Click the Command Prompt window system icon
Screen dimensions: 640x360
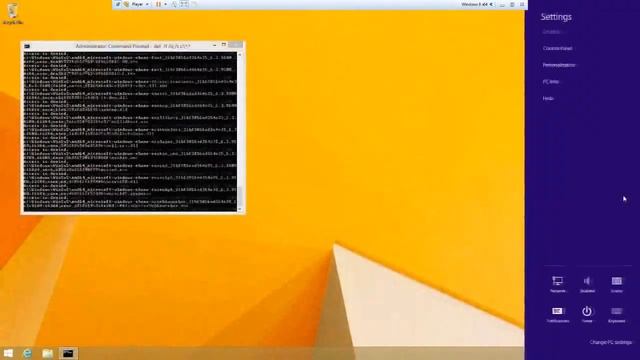[27, 46]
